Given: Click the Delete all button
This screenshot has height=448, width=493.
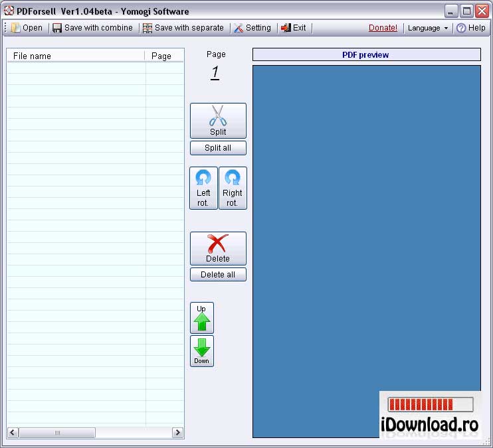Looking at the screenshot, I should coord(218,274).
